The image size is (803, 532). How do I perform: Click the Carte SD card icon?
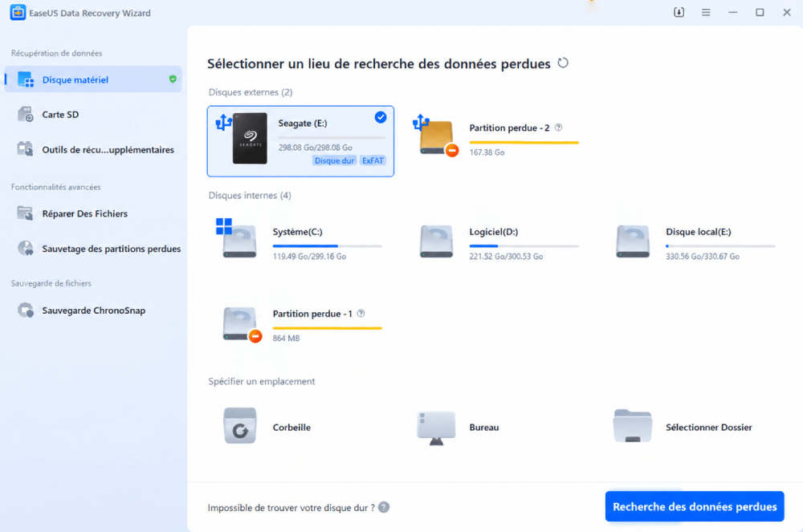point(25,114)
